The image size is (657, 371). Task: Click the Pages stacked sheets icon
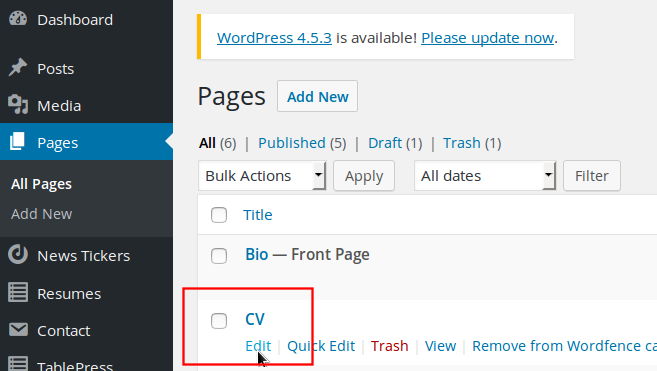tap(17, 142)
